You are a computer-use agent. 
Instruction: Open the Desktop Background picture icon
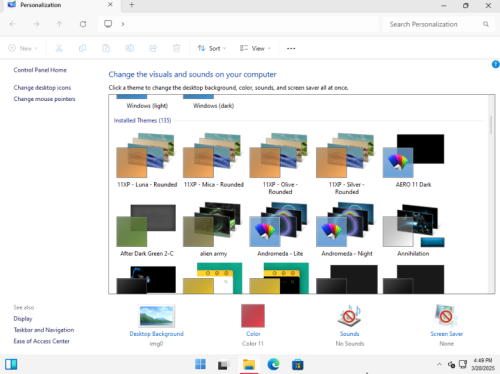coord(157,315)
